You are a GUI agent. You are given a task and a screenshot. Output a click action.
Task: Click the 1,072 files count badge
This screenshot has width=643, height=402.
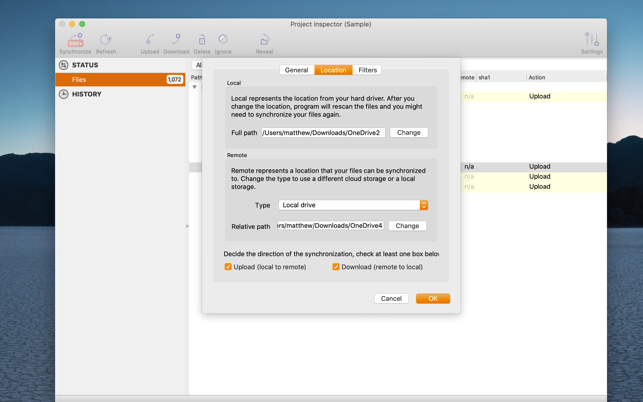(x=174, y=80)
